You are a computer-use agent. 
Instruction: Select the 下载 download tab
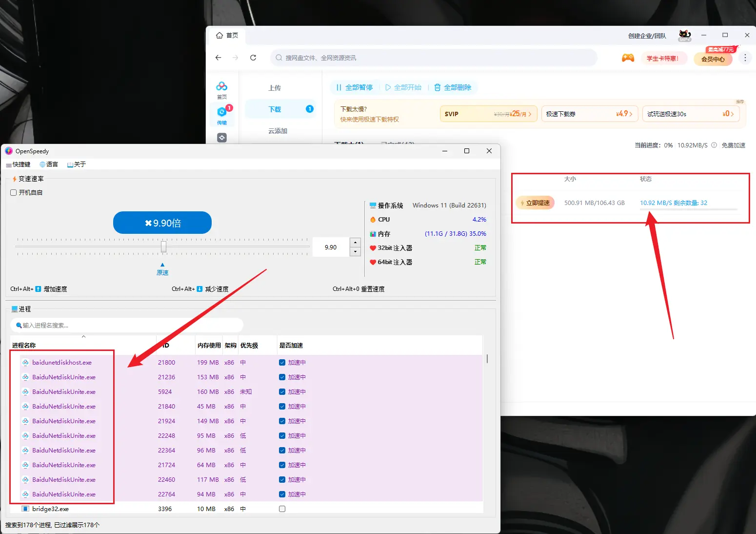pyautogui.click(x=281, y=109)
